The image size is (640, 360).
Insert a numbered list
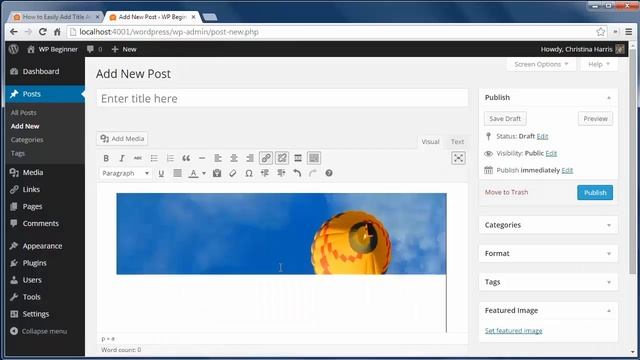(170, 158)
